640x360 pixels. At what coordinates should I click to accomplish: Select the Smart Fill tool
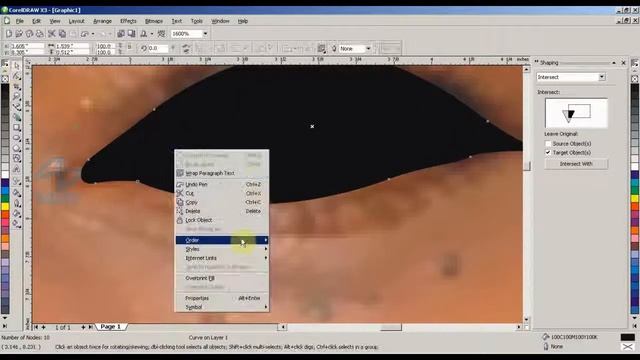click(17, 117)
